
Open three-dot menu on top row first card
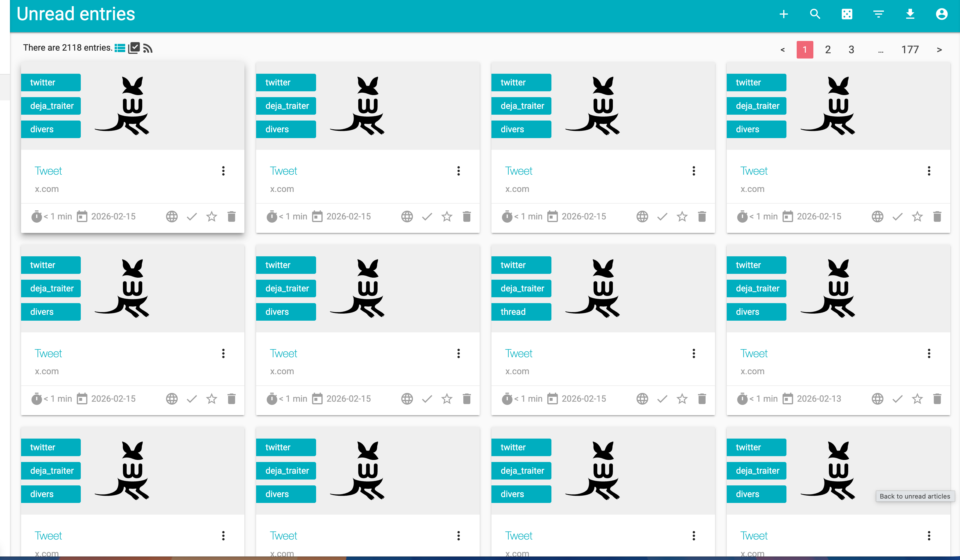click(223, 171)
